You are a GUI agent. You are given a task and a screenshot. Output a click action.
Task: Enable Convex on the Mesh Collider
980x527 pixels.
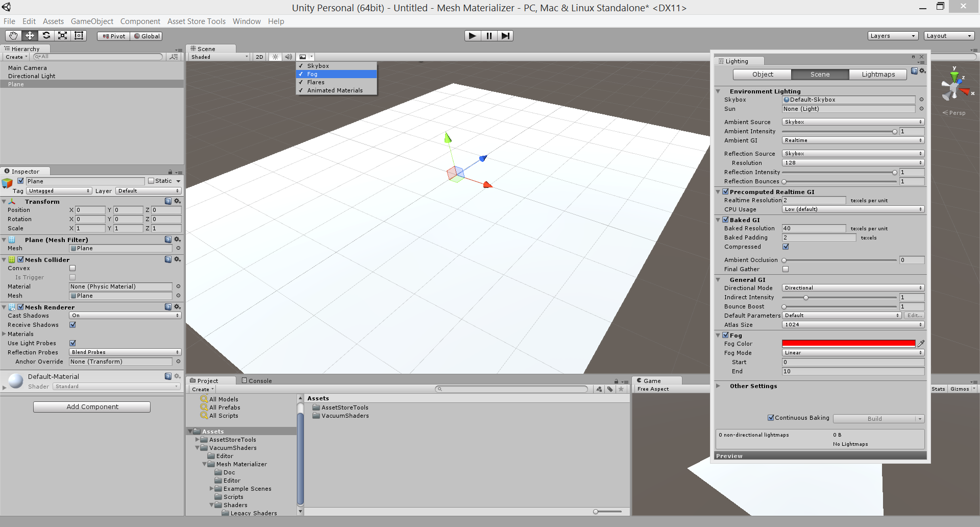(x=72, y=268)
